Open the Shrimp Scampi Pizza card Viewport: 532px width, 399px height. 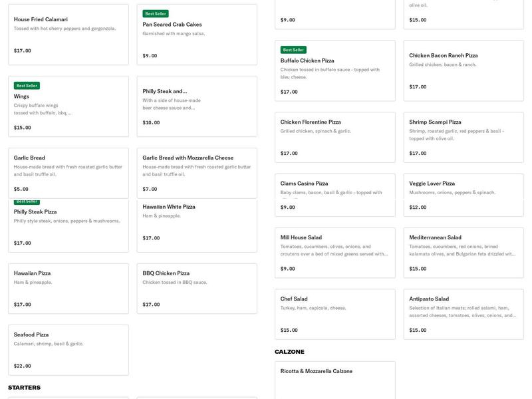464,137
